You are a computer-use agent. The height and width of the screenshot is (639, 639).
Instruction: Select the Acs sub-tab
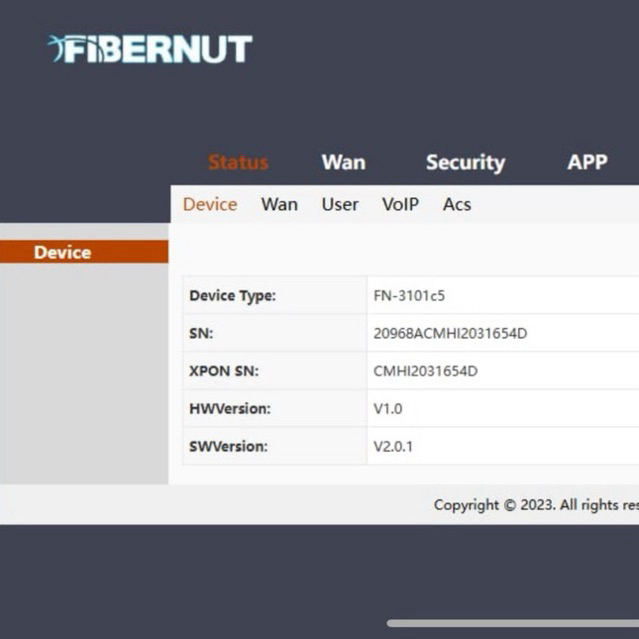(x=457, y=204)
